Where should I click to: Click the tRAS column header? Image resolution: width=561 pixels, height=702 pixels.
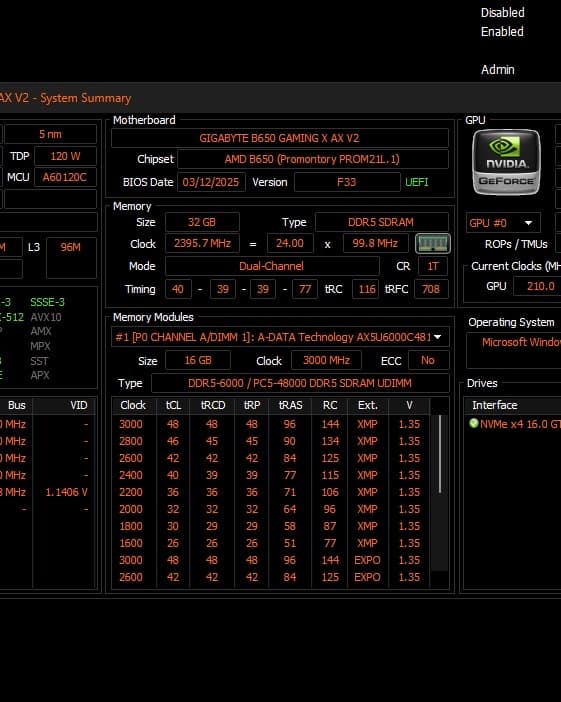pos(290,405)
